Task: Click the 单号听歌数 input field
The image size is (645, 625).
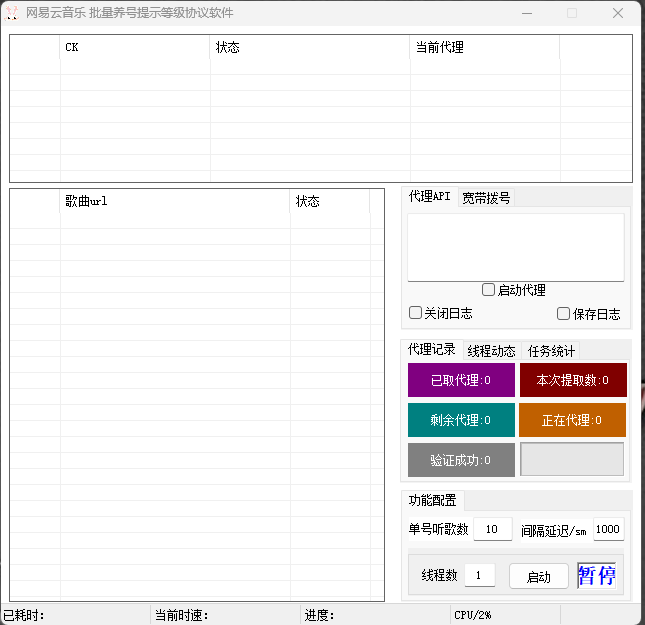Action: click(x=492, y=529)
